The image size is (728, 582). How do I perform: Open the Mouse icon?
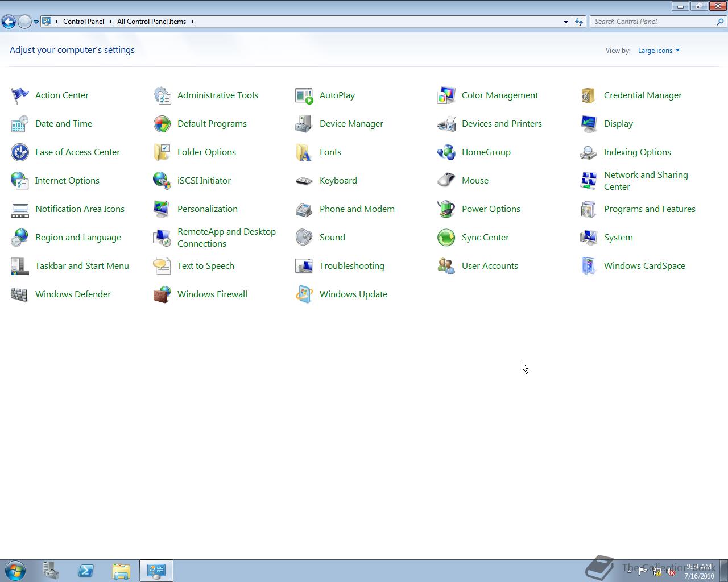(x=446, y=181)
